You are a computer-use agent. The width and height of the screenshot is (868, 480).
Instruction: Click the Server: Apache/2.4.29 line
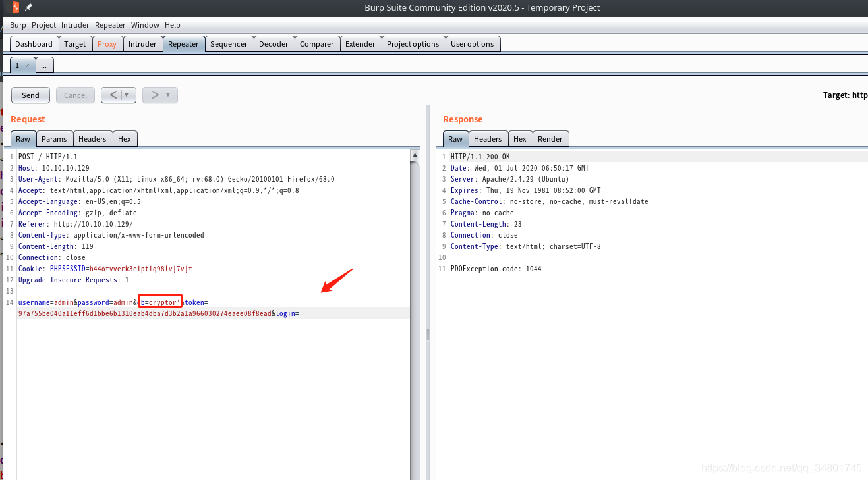(x=509, y=179)
